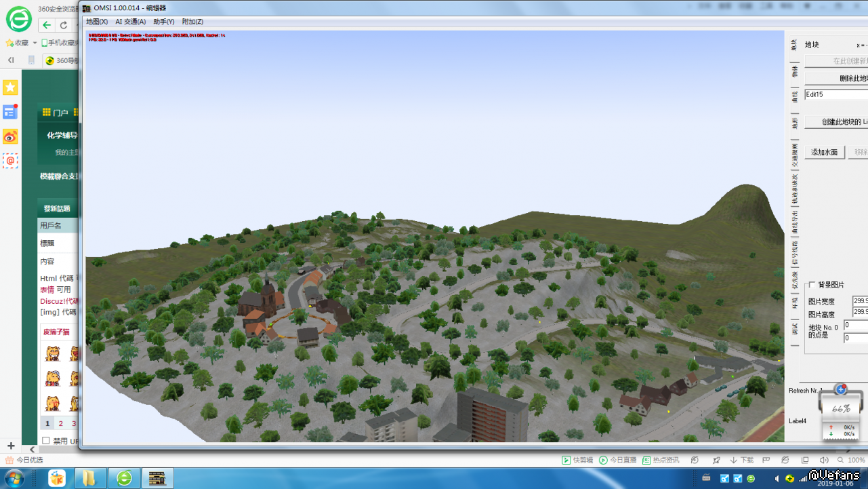Add a sidebar item with plus icon
Image resolution: width=868 pixels, height=489 pixels.
[x=11, y=446]
